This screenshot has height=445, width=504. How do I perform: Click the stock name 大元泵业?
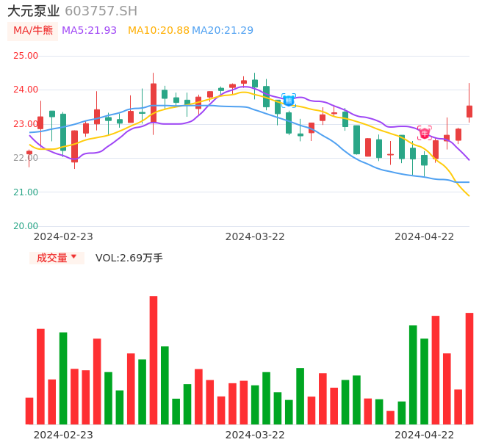[34, 11]
